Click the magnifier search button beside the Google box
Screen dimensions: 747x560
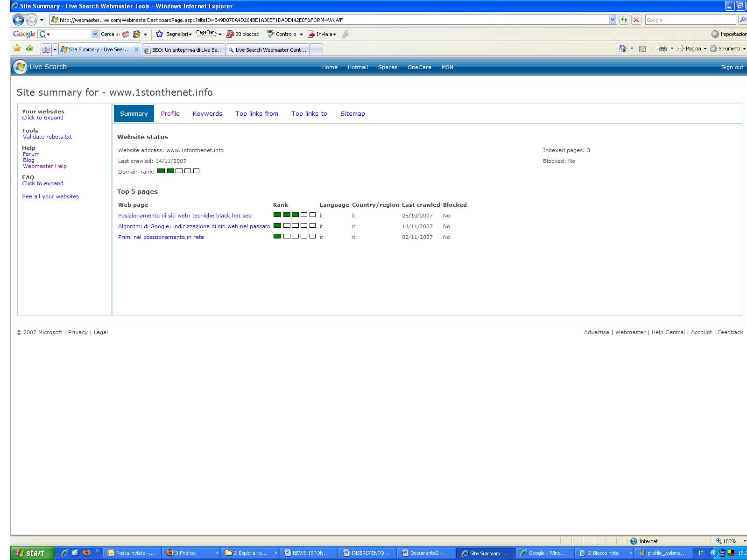point(742,20)
